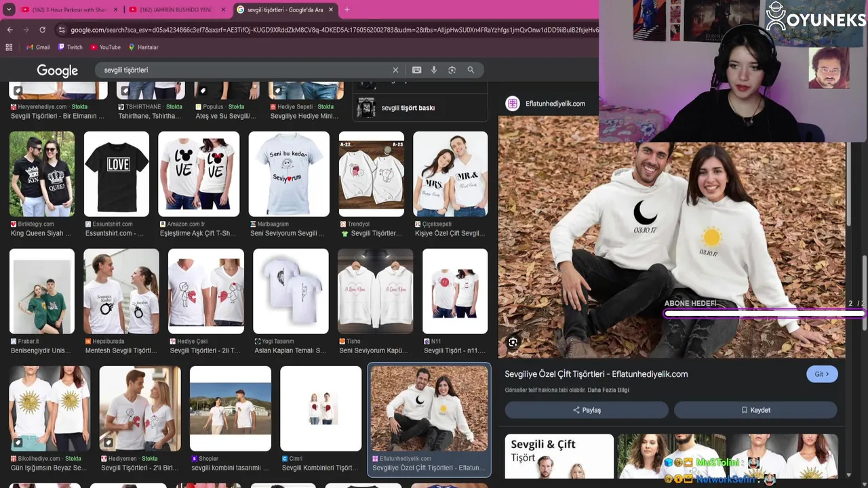Open the Gmail bookmark
Image resolution: width=868 pixels, height=488 pixels.
tap(38, 47)
